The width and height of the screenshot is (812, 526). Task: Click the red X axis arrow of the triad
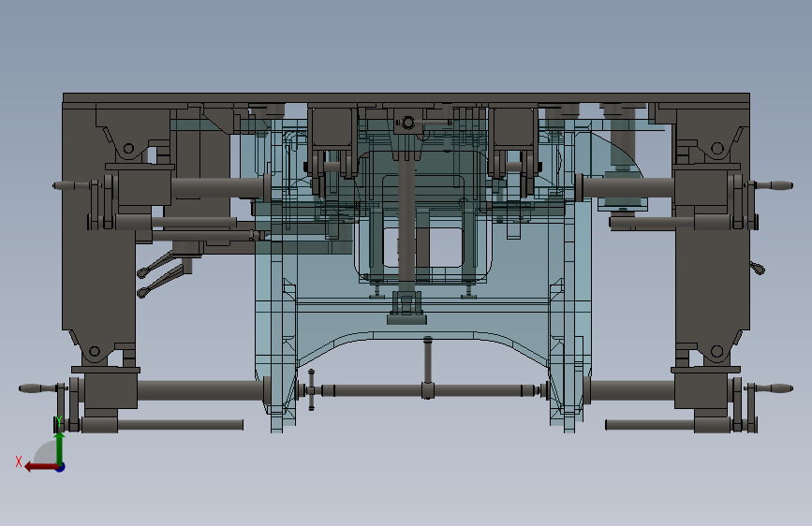(41, 467)
